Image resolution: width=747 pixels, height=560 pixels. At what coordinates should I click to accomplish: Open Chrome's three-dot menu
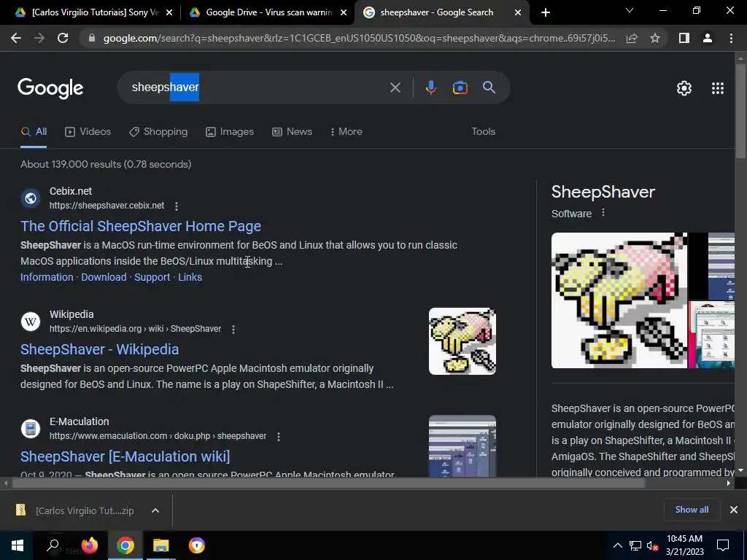pyautogui.click(x=731, y=38)
